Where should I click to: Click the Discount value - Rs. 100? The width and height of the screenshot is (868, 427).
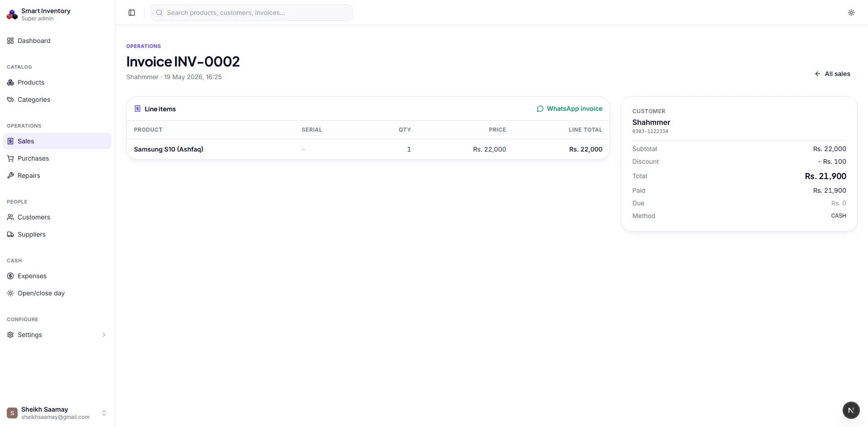(832, 161)
